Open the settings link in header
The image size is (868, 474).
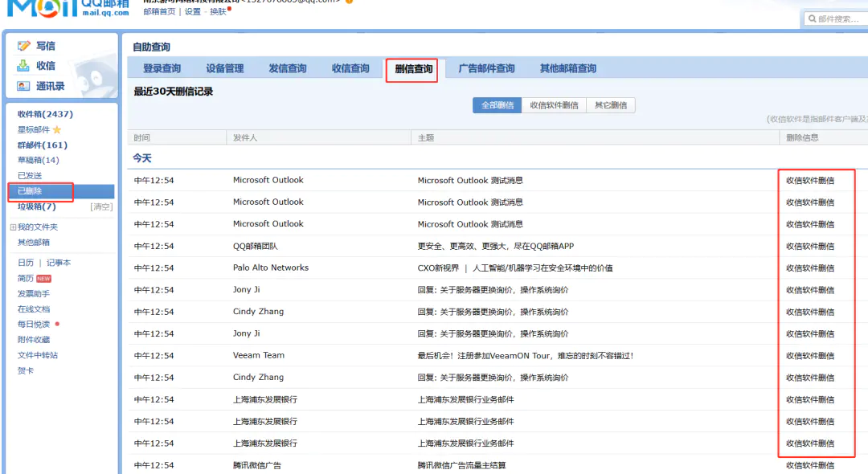click(193, 11)
